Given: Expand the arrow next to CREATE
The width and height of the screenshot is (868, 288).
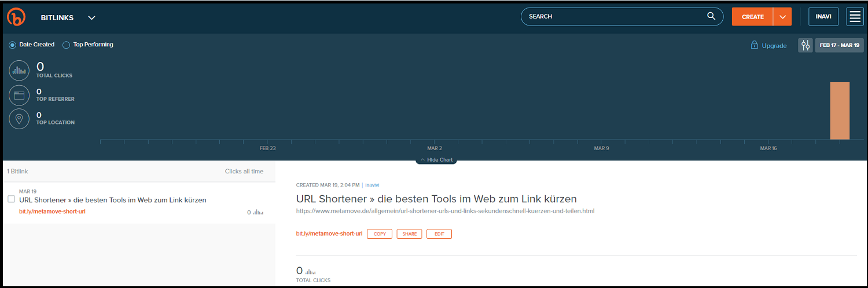Looking at the screenshot, I should [x=782, y=17].
